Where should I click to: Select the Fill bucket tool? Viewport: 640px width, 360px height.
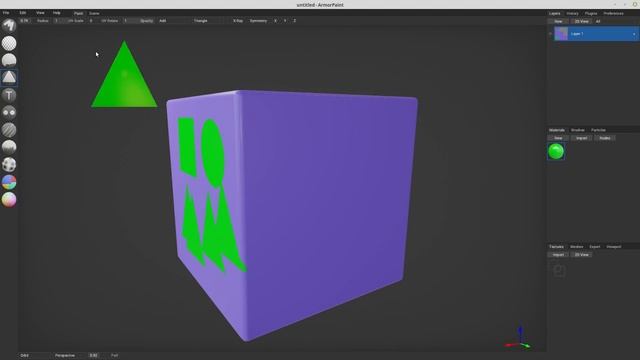pyautogui.click(x=9, y=60)
